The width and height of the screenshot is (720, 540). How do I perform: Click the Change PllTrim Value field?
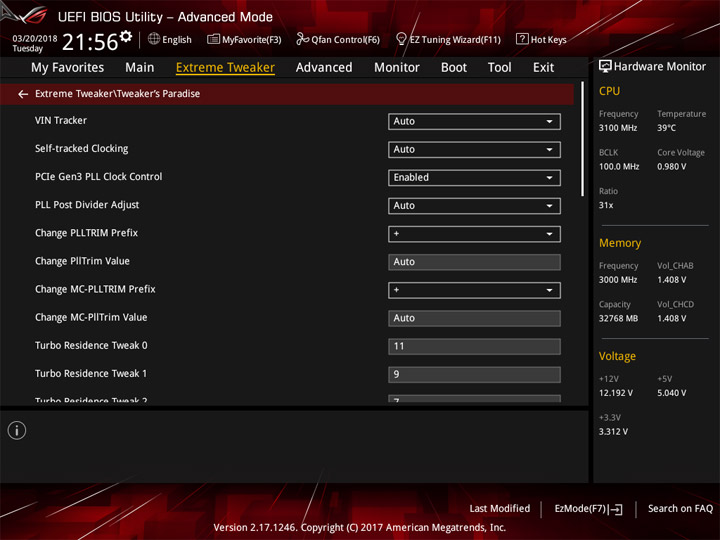pyautogui.click(x=474, y=262)
